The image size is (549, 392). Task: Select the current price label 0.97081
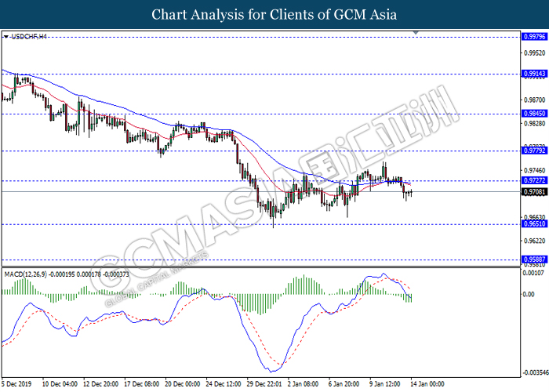(534, 192)
